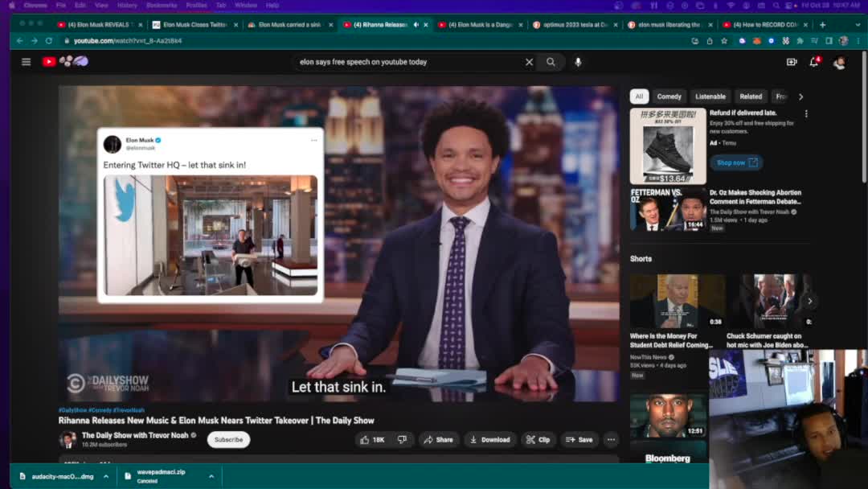This screenshot has width=868, height=489.
Task: Open the YouTube guide hamburger menu
Action: point(26,62)
